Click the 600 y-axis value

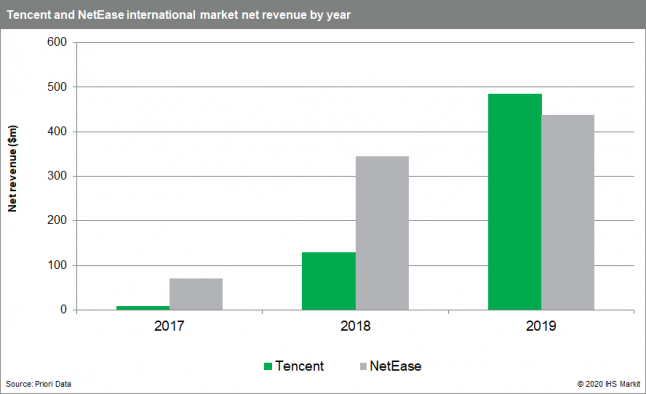click(57, 42)
